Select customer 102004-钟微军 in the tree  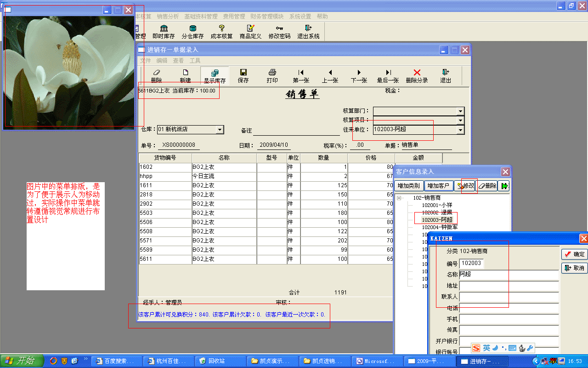click(440, 227)
